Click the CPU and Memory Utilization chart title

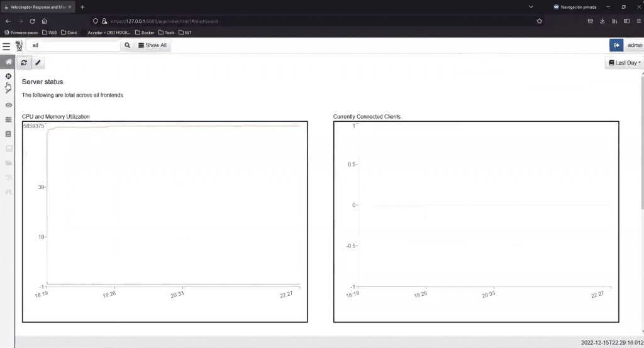click(x=55, y=117)
